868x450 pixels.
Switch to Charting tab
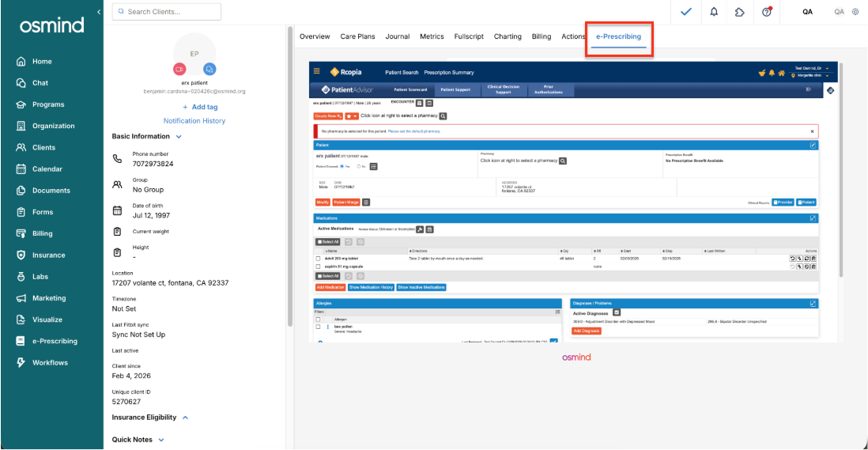[x=508, y=36]
